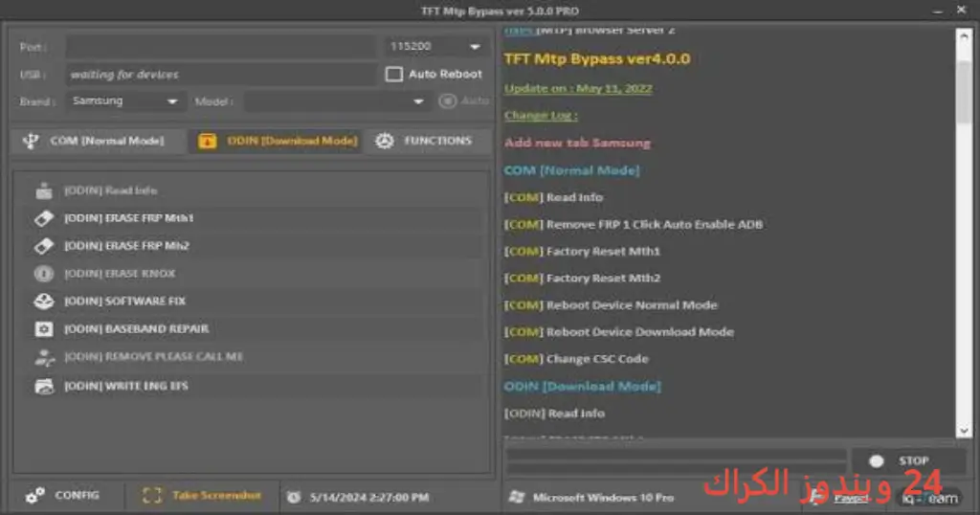Run [ODIN] ERASE FRP Mth2

point(253,246)
